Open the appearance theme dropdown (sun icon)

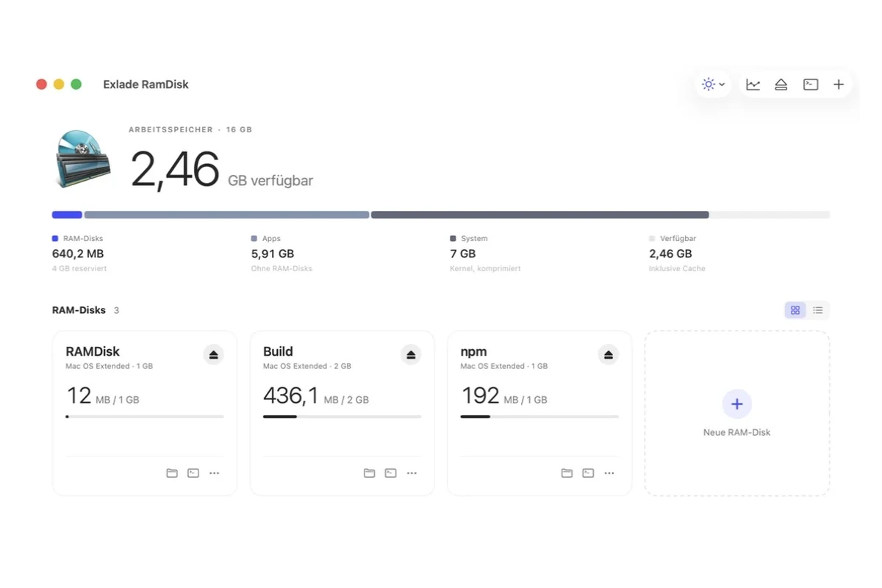713,85
